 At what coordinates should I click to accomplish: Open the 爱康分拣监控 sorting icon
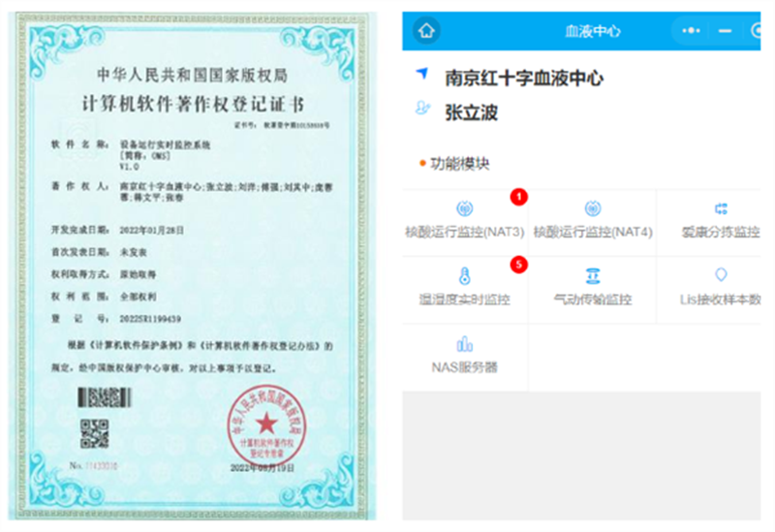pyautogui.click(x=721, y=209)
